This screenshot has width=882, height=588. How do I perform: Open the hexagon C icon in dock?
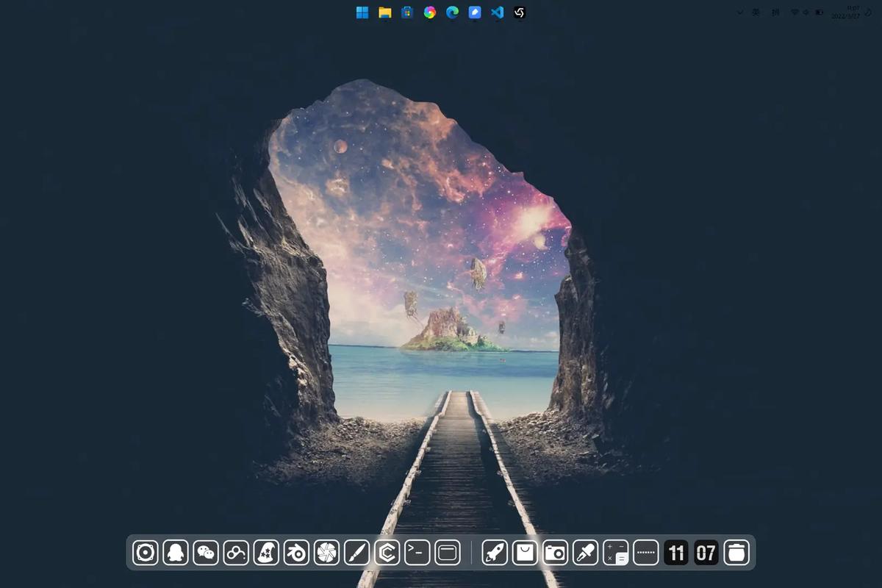(387, 553)
